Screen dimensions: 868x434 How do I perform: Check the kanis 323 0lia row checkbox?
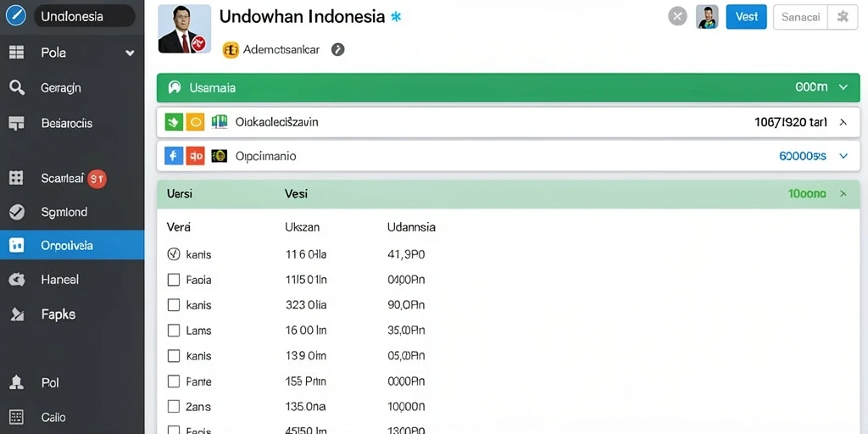pyautogui.click(x=174, y=305)
